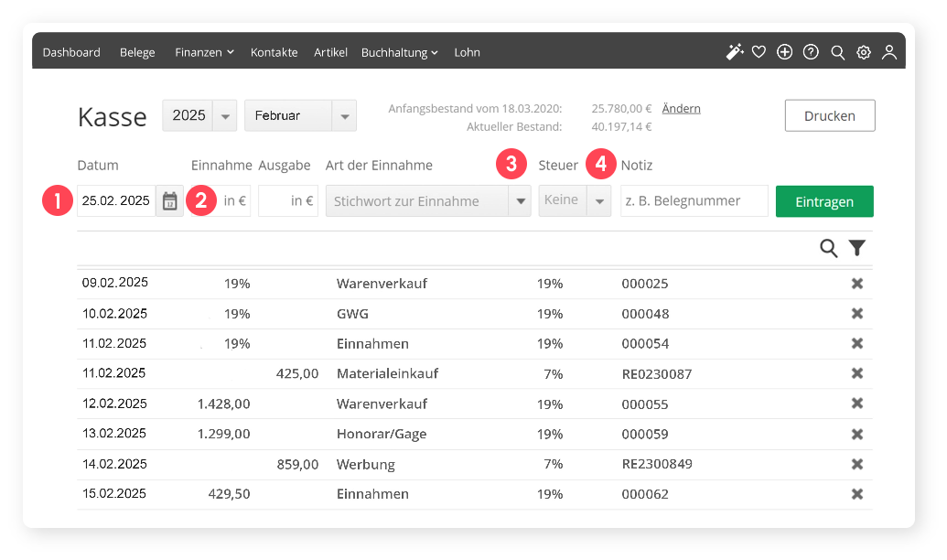
Task: Expand the 2025 year dropdown
Action: 225,116
